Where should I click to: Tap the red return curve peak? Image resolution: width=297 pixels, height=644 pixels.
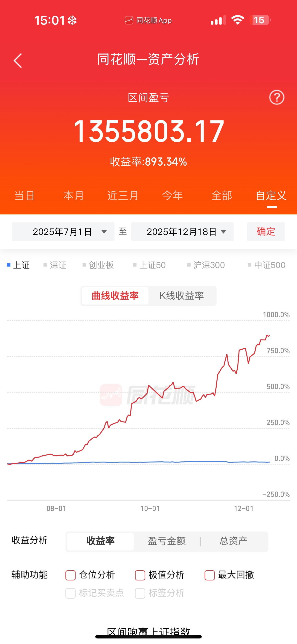(267, 335)
